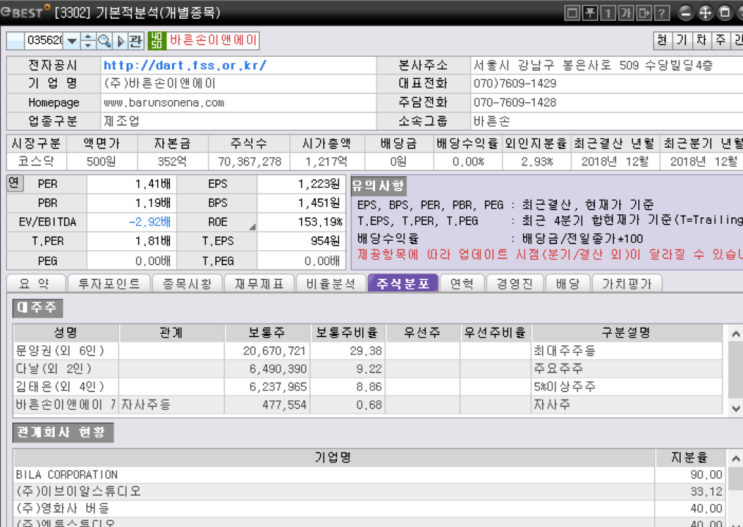Switch to the 요약 tab
The image size is (743, 527).
[36, 283]
